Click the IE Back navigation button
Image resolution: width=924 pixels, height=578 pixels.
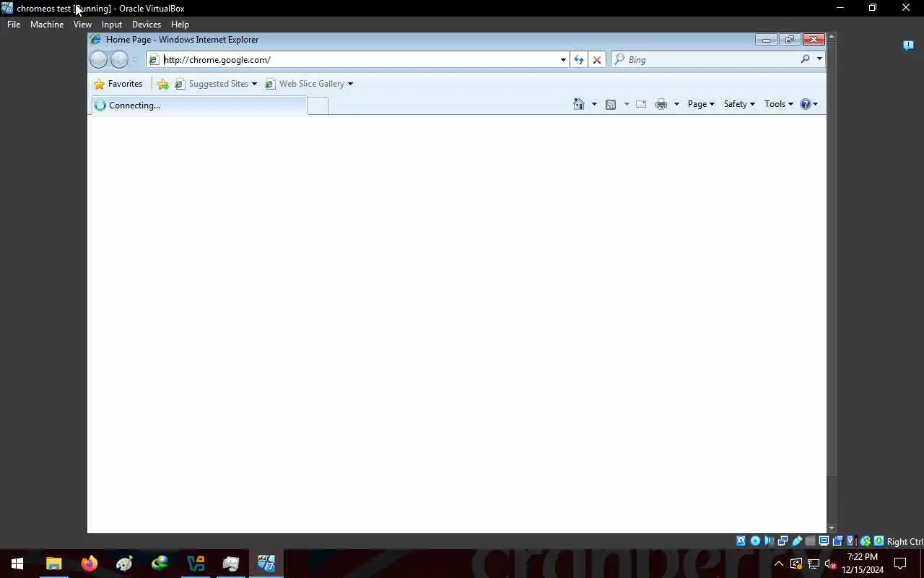(x=98, y=60)
